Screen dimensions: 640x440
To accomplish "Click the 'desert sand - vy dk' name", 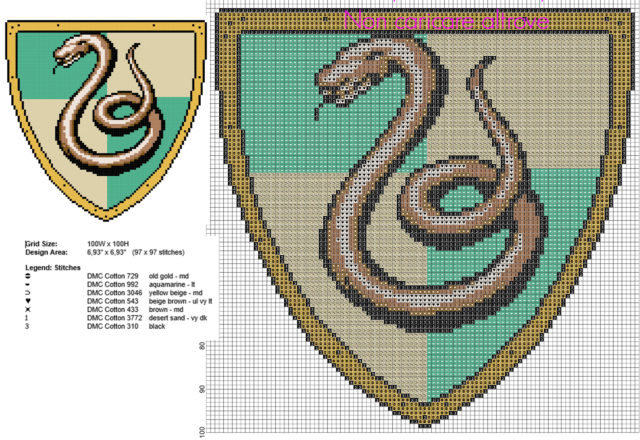I will coord(178,318).
